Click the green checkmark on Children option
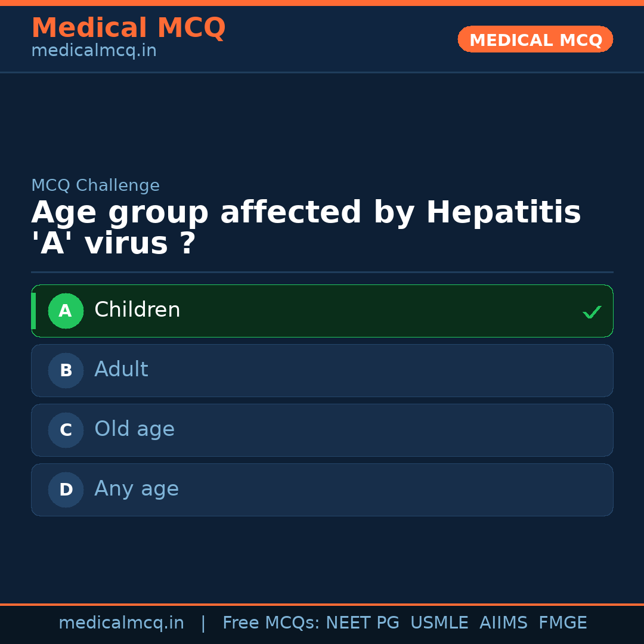Screen dimensions: 644x644 [x=592, y=312]
